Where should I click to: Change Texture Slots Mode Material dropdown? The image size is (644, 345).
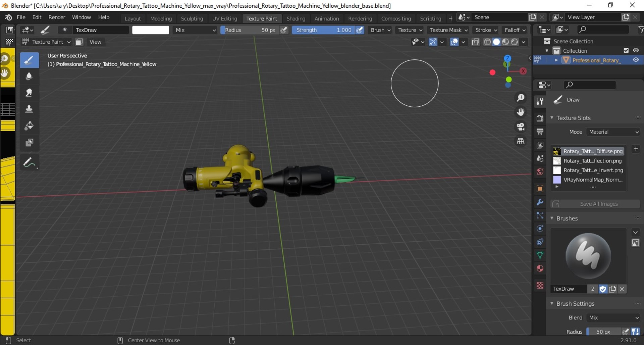tap(613, 132)
